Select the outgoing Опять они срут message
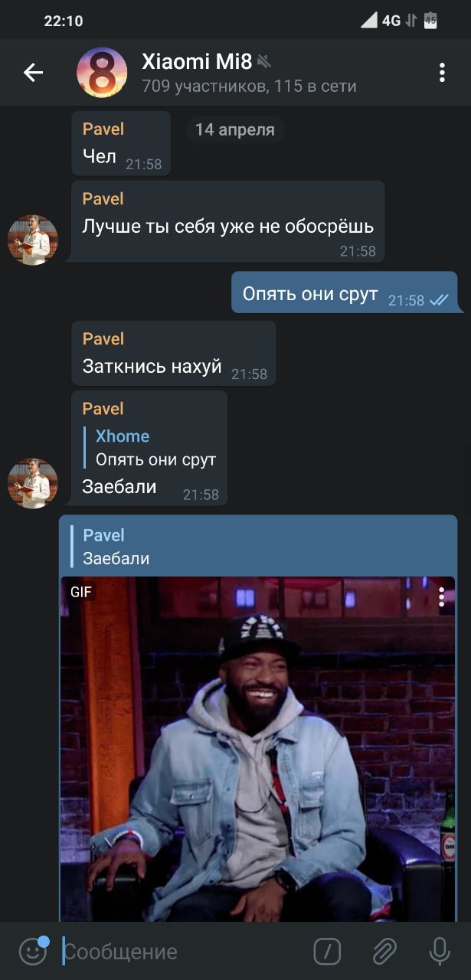 (345, 292)
